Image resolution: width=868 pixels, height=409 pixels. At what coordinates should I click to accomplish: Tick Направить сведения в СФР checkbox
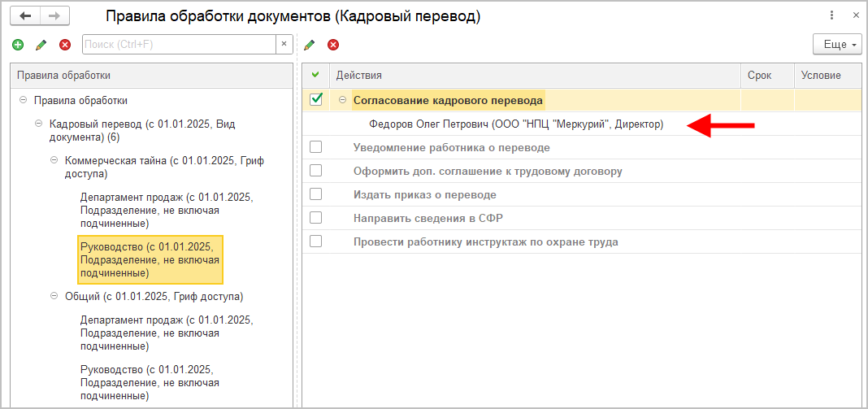(x=316, y=218)
